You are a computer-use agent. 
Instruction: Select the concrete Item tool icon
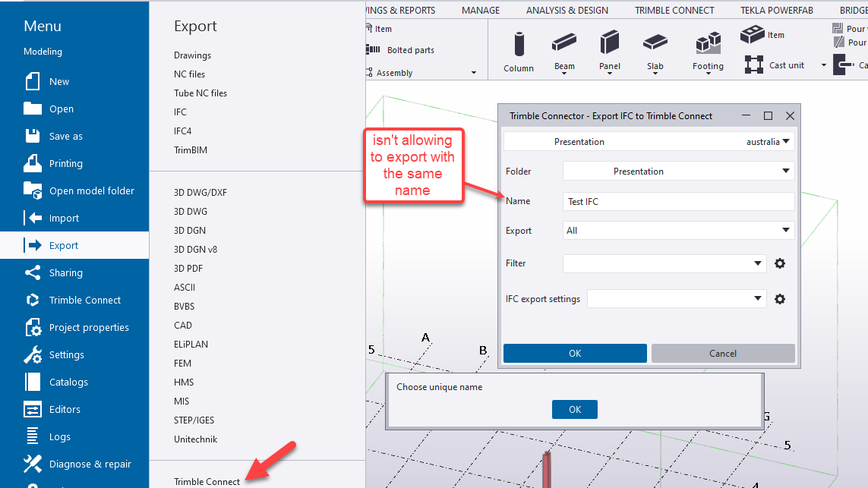point(753,34)
